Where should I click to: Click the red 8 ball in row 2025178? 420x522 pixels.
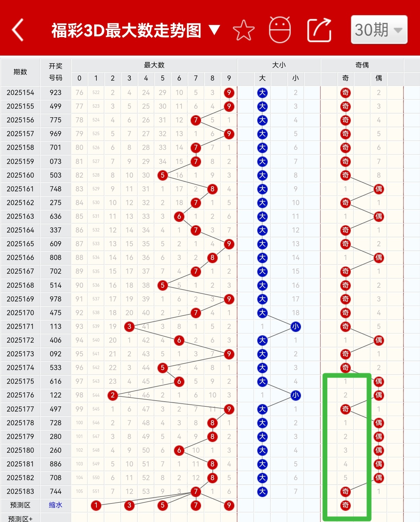point(212,423)
